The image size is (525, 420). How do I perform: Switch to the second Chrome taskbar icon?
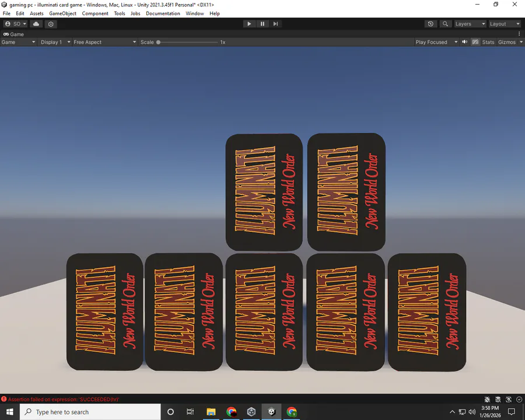[x=292, y=412]
